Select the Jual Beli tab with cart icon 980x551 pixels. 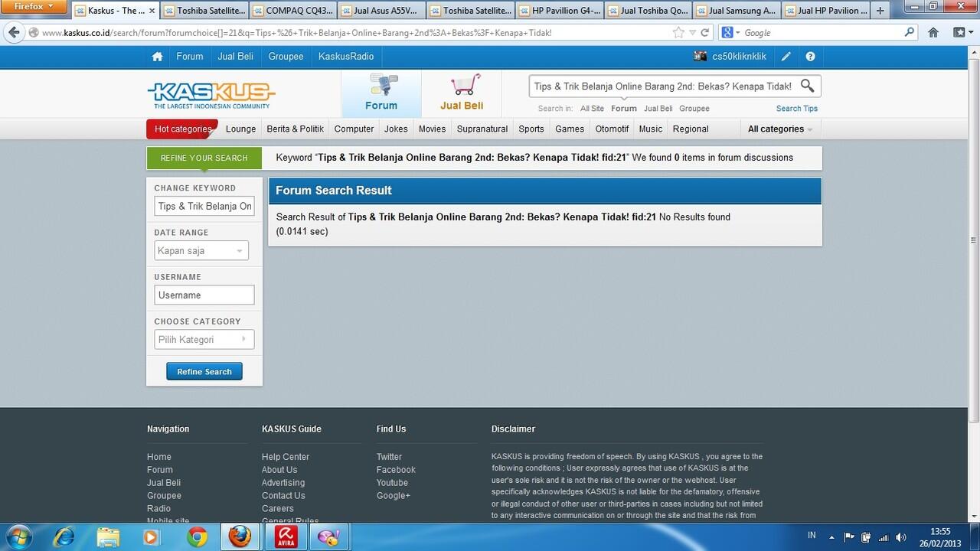[x=462, y=93]
